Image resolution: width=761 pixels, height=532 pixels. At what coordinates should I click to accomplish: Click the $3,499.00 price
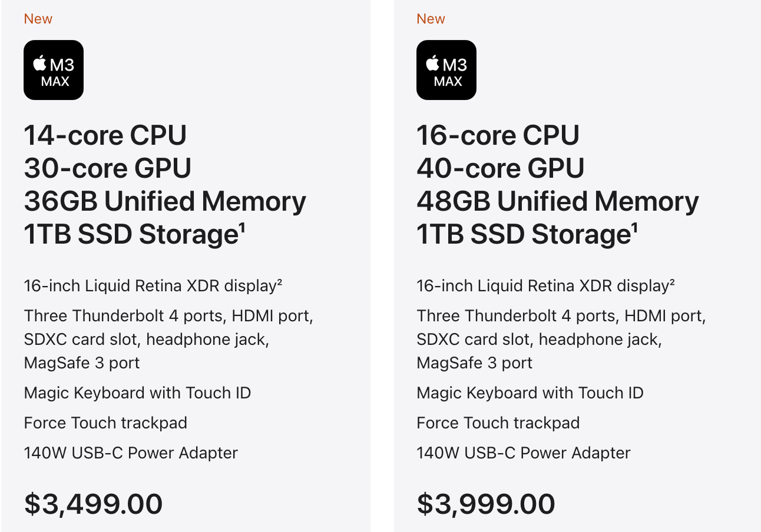[x=93, y=504]
